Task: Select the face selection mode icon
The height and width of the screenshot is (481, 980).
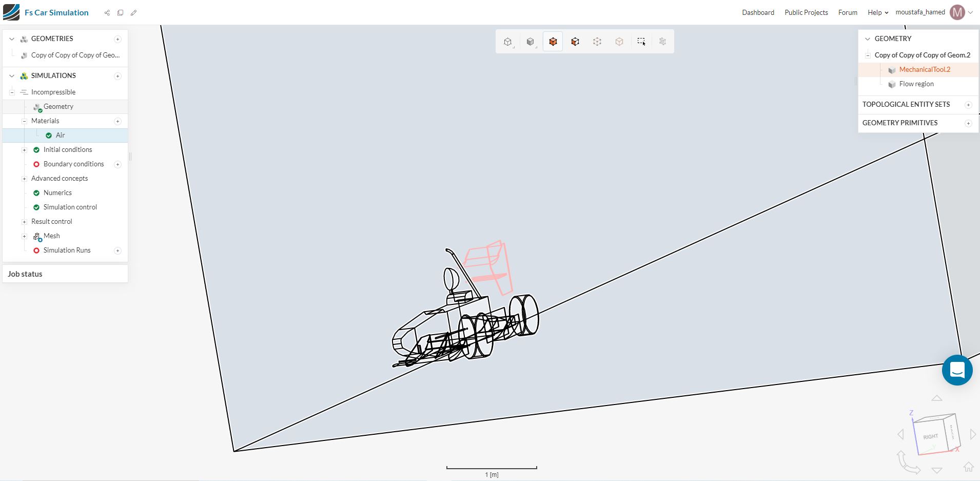Action: click(575, 41)
